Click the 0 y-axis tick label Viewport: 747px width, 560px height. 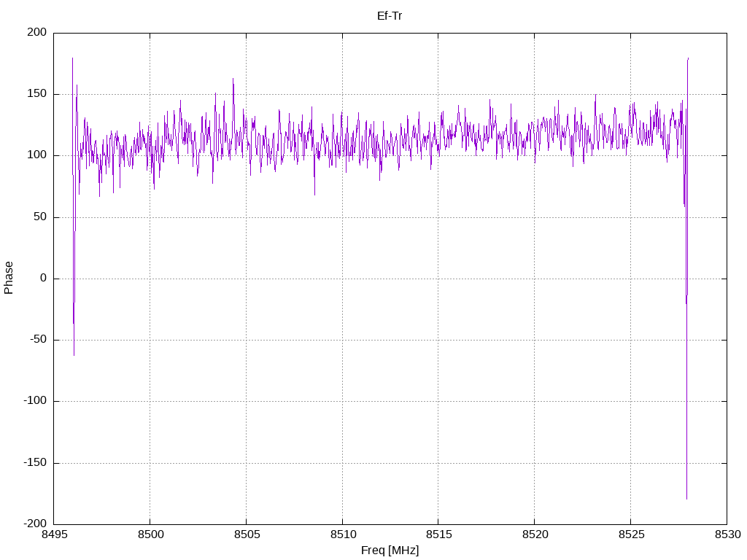point(44,278)
